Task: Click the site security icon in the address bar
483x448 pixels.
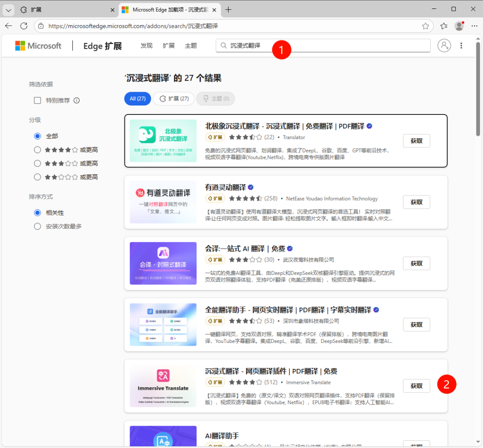Action: [41, 26]
